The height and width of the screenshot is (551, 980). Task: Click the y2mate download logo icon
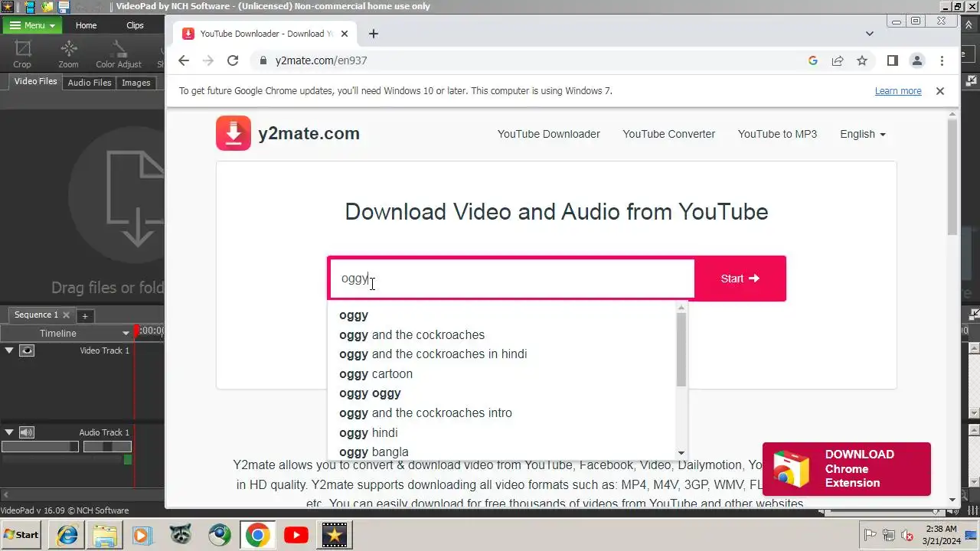coord(234,133)
